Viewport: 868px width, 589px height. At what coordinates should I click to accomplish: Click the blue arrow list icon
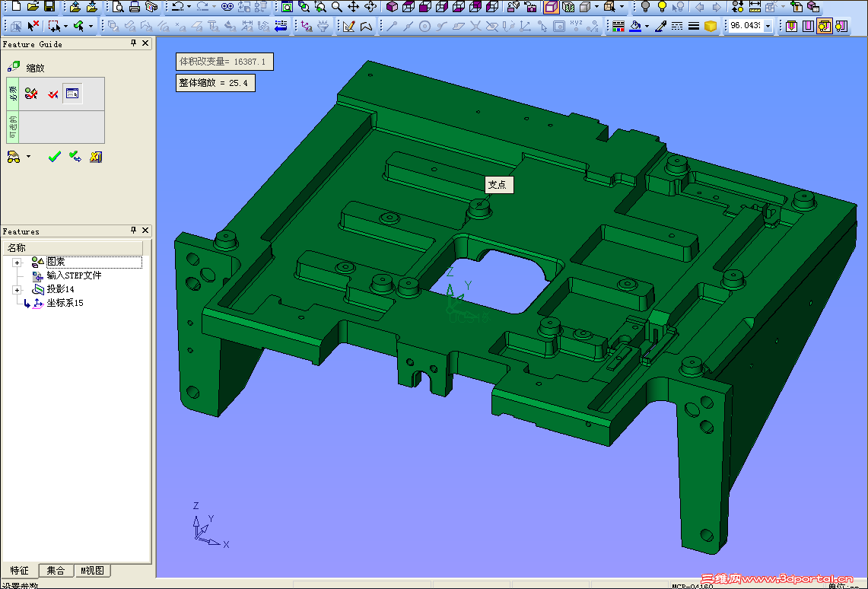(281, 25)
